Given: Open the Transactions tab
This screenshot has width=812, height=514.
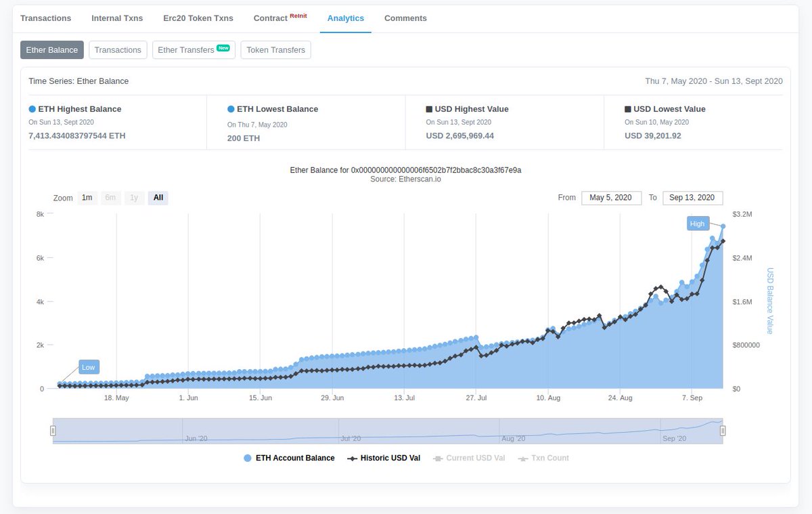Looking at the screenshot, I should coord(45,18).
